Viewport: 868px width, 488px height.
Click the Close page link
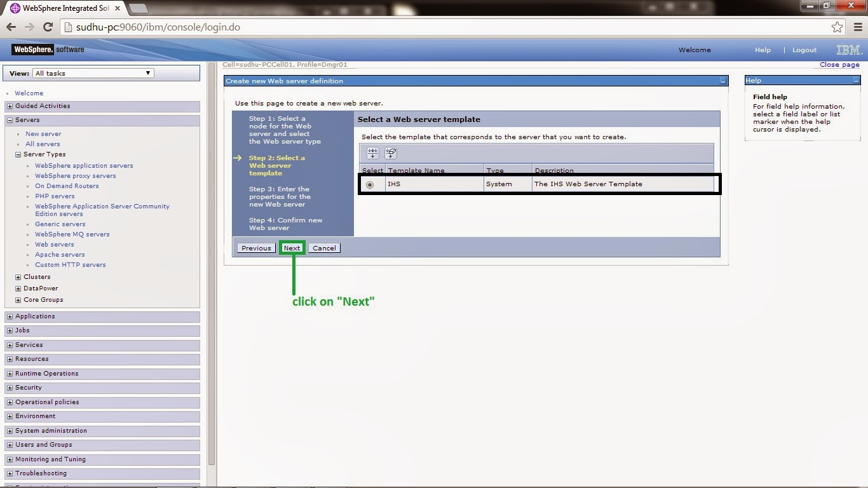coord(839,64)
